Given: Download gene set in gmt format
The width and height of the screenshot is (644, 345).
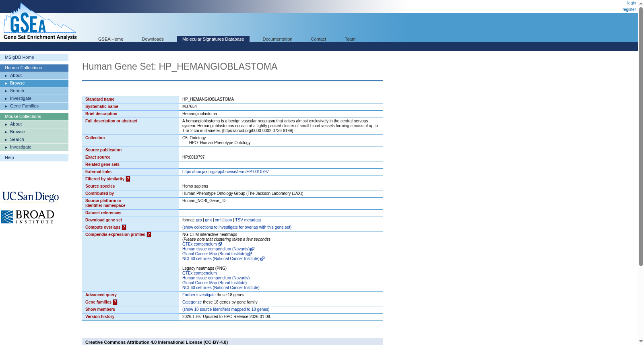Looking at the screenshot, I should (208, 220).
